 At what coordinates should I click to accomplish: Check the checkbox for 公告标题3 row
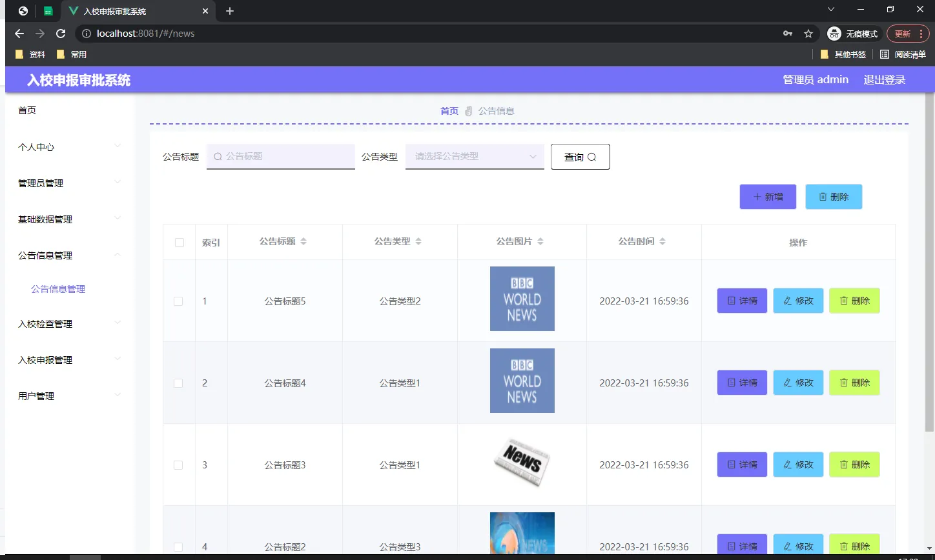pyautogui.click(x=179, y=465)
